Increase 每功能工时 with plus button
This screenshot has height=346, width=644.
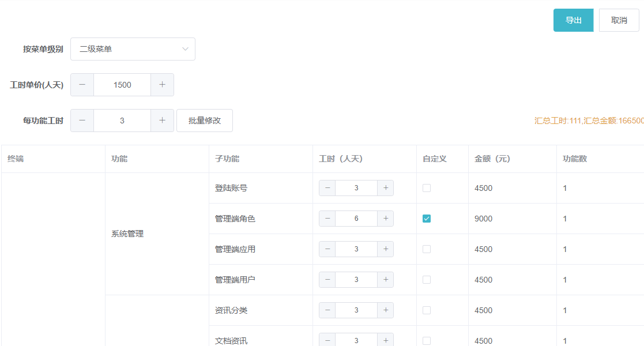coord(162,121)
